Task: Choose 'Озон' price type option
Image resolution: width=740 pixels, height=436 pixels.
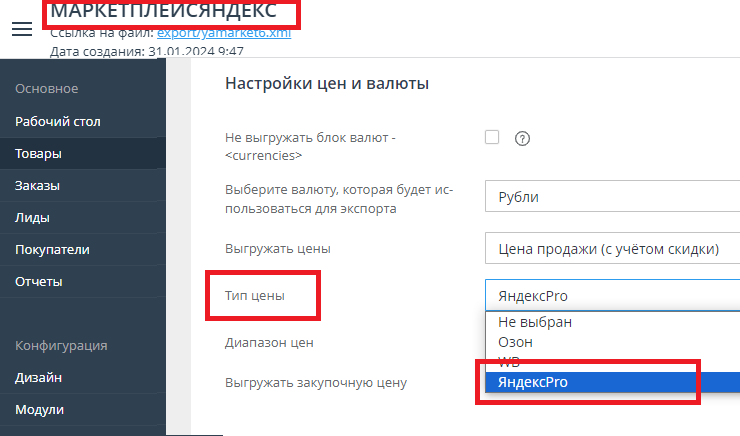Action: (x=612, y=342)
